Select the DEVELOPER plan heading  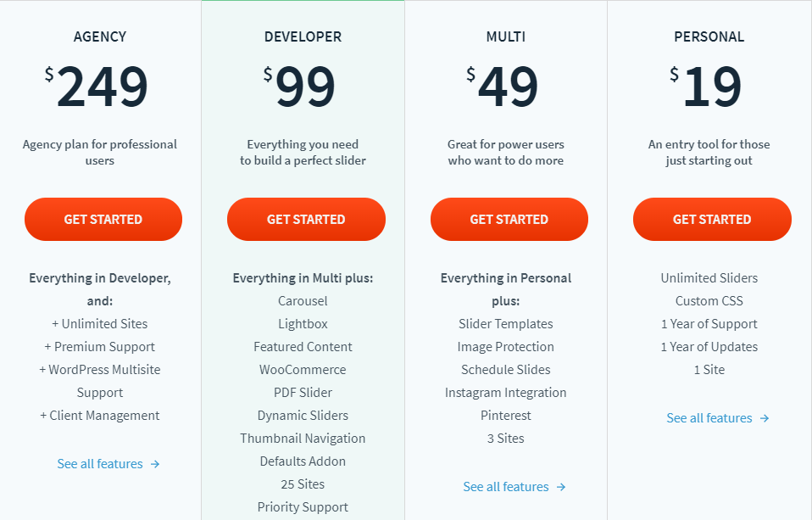click(303, 36)
